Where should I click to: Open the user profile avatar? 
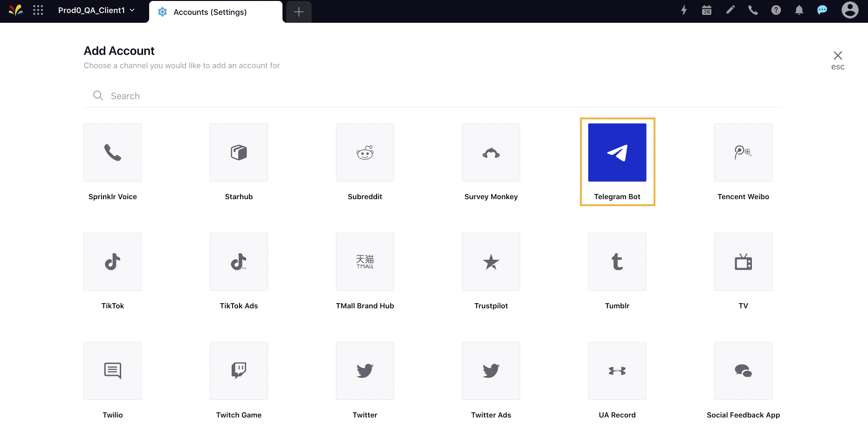[x=850, y=10]
